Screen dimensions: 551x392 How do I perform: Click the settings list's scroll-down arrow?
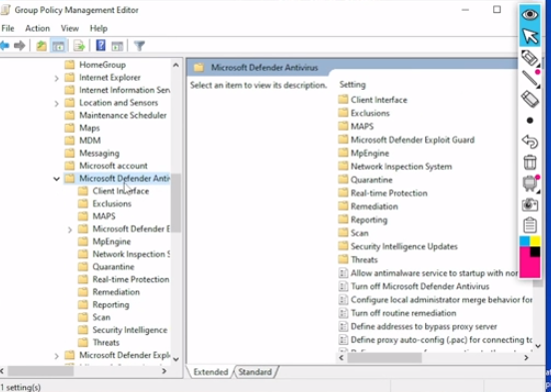click(x=538, y=346)
